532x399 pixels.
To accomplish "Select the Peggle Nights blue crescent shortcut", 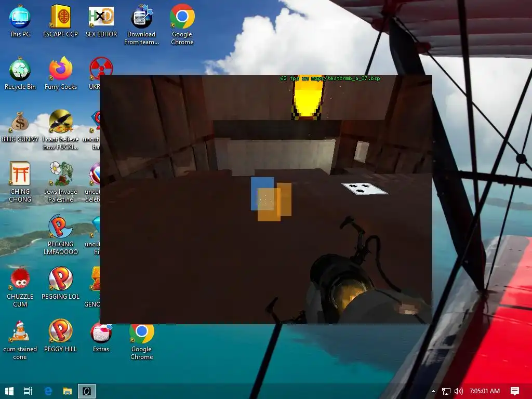I will pyautogui.click(x=60, y=235).
